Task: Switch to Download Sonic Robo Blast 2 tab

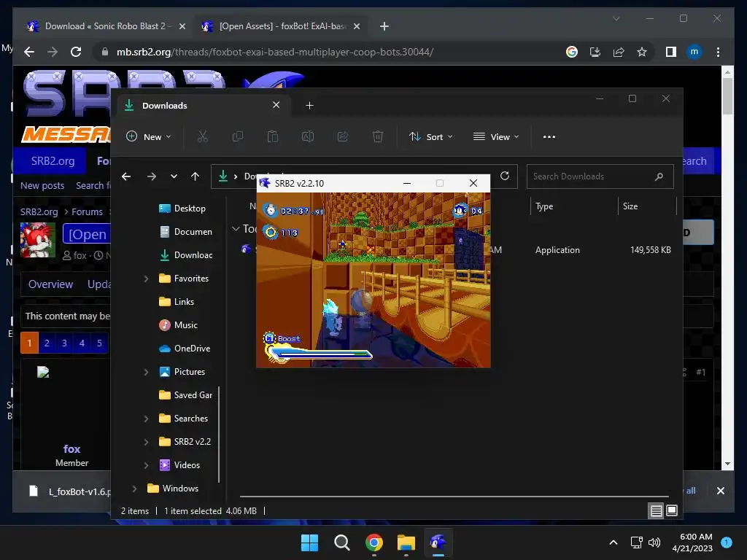Action: (x=106, y=26)
